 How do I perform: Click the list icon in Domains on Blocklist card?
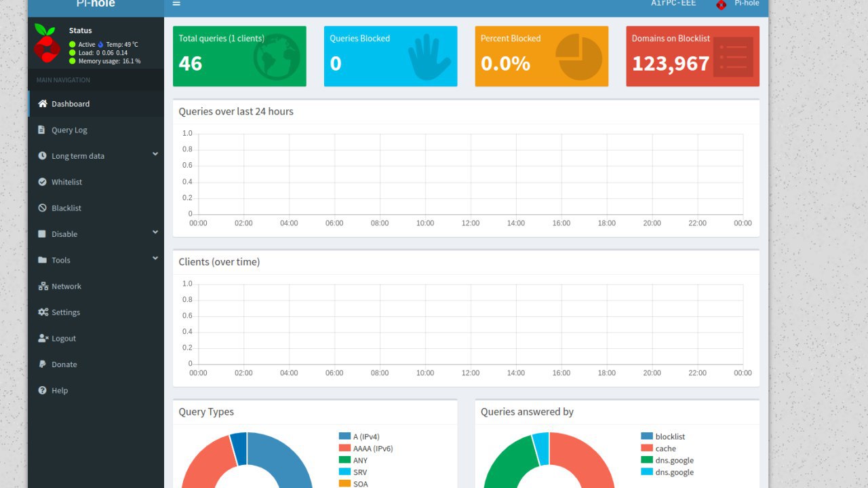[x=733, y=57]
